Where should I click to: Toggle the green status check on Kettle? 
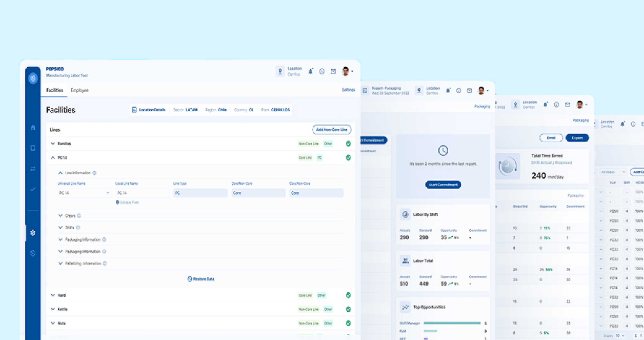(348, 309)
